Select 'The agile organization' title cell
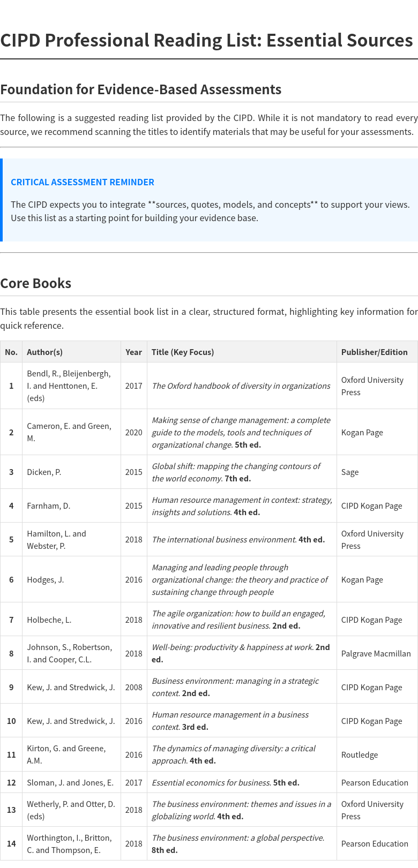 point(238,620)
